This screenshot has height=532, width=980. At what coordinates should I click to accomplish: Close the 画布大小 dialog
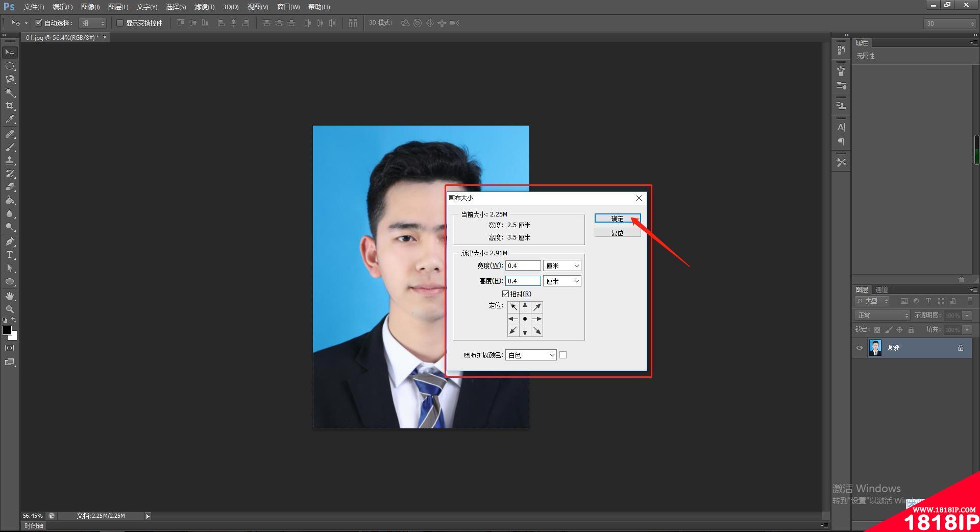639,198
